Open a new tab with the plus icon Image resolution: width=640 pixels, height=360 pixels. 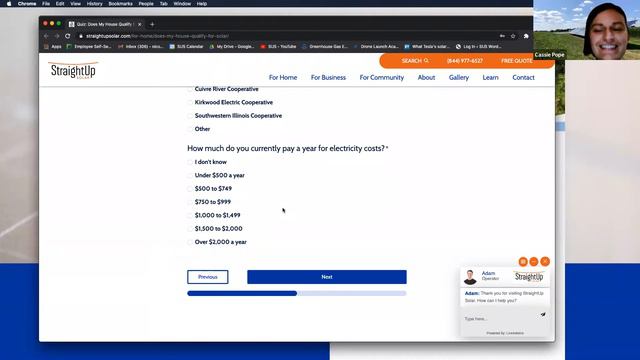152,24
